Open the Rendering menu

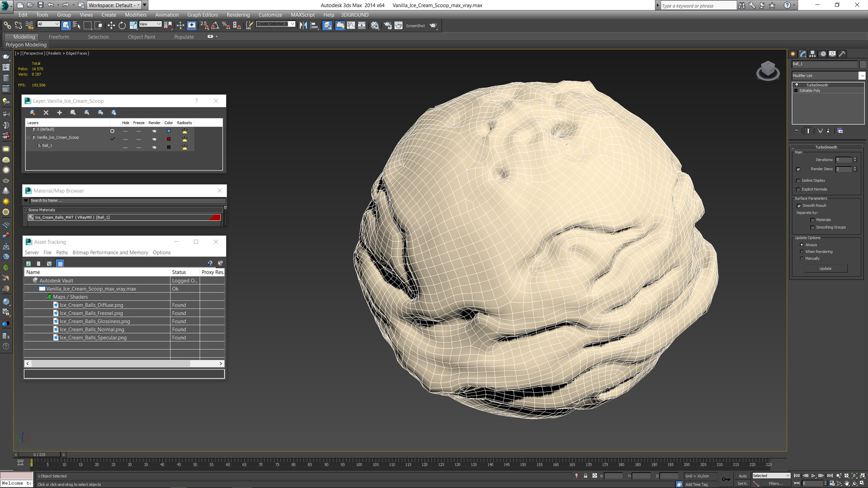[238, 15]
